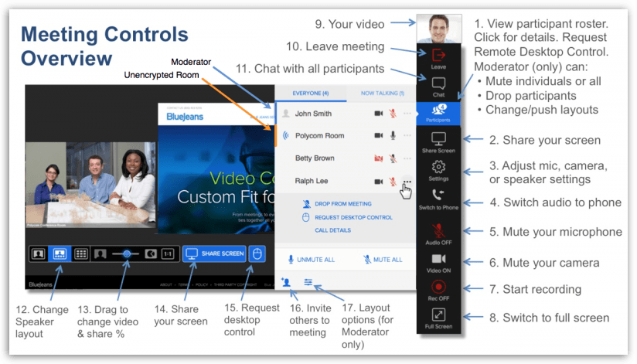The width and height of the screenshot is (637, 364).
Task: Click the icon left of 1:1
Action: [151, 254]
